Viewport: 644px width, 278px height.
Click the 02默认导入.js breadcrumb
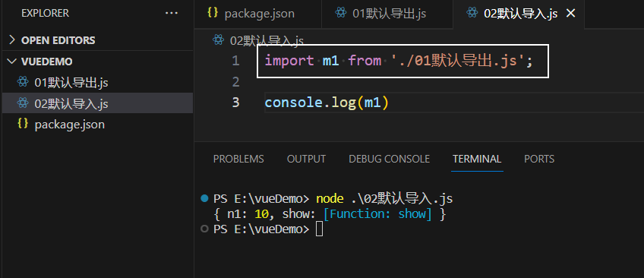(x=267, y=41)
